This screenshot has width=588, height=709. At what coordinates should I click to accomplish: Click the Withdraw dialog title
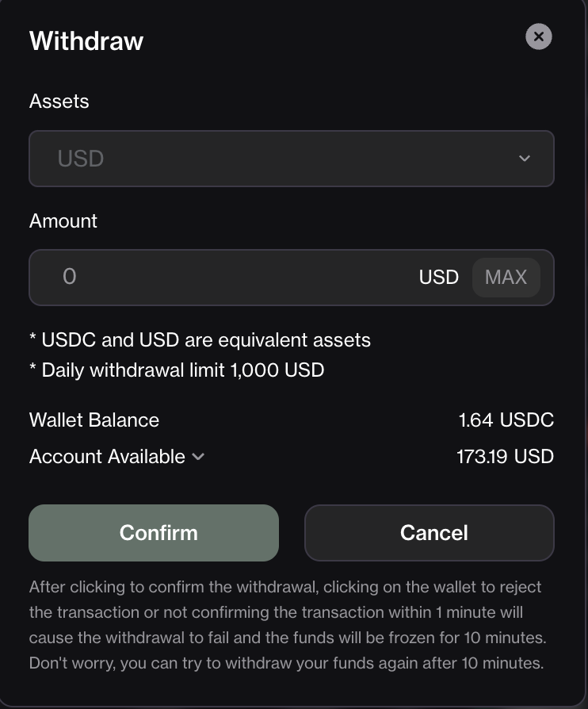[x=86, y=40]
